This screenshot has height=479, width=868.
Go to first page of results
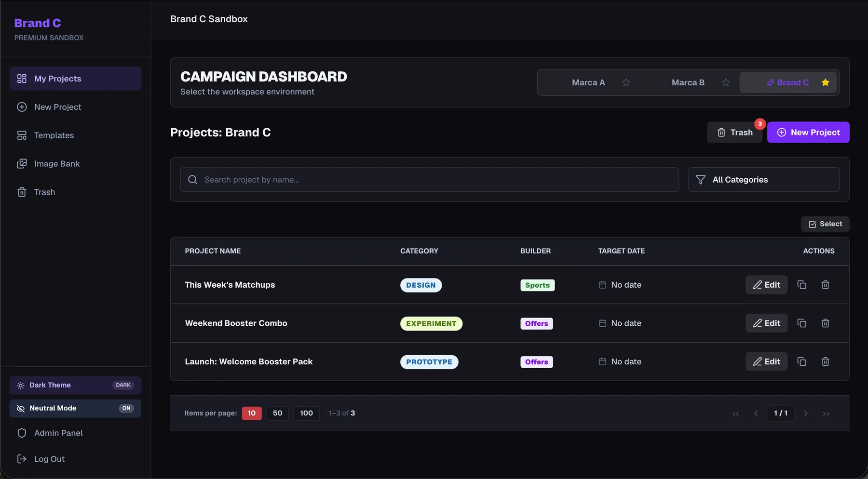[x=735, y=413]
